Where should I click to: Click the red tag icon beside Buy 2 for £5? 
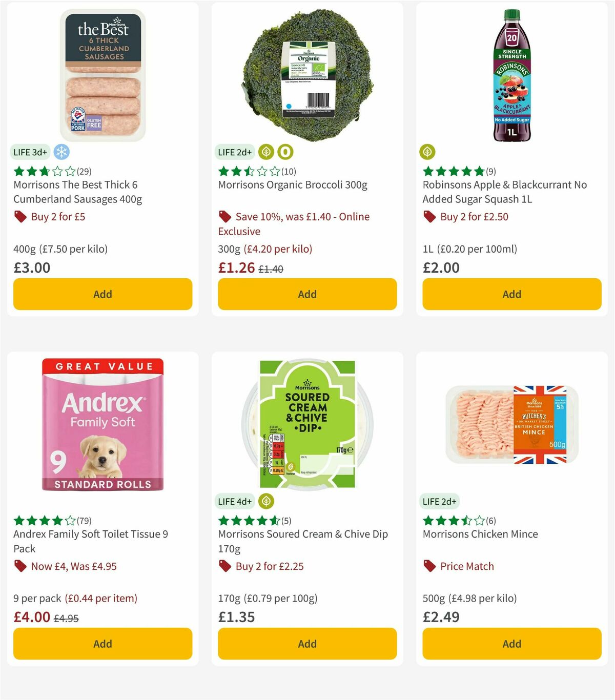click(x=20, y=217)
